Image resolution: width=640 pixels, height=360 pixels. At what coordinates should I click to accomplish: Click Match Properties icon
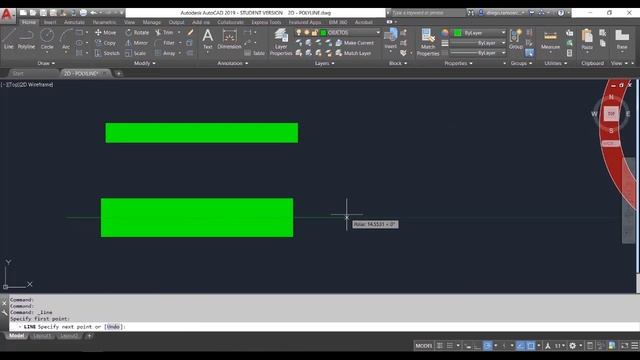point(428,42)
